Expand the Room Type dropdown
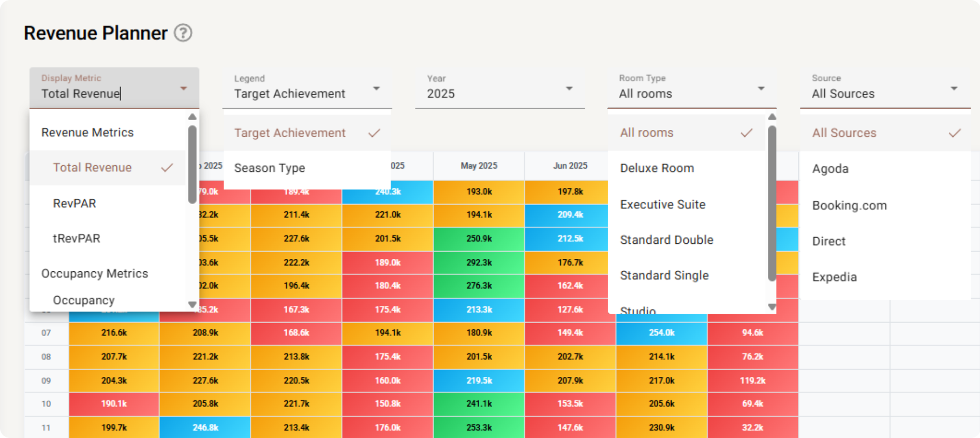 761,89
